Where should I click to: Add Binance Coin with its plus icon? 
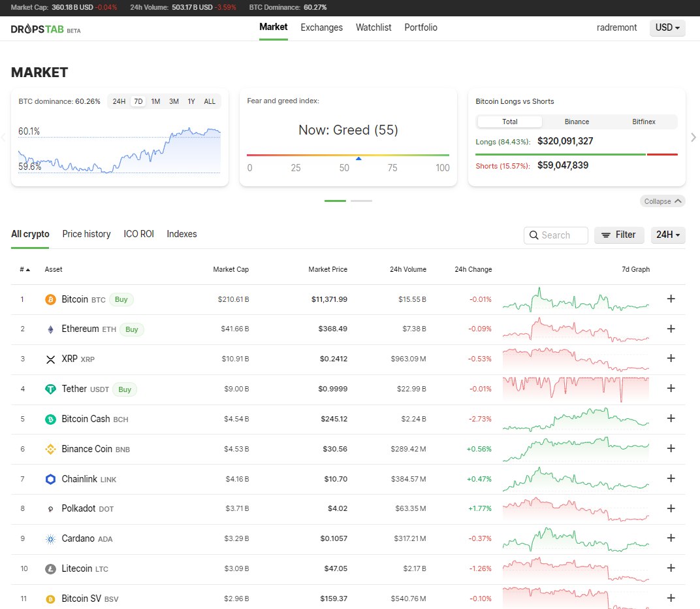point(671,448)
